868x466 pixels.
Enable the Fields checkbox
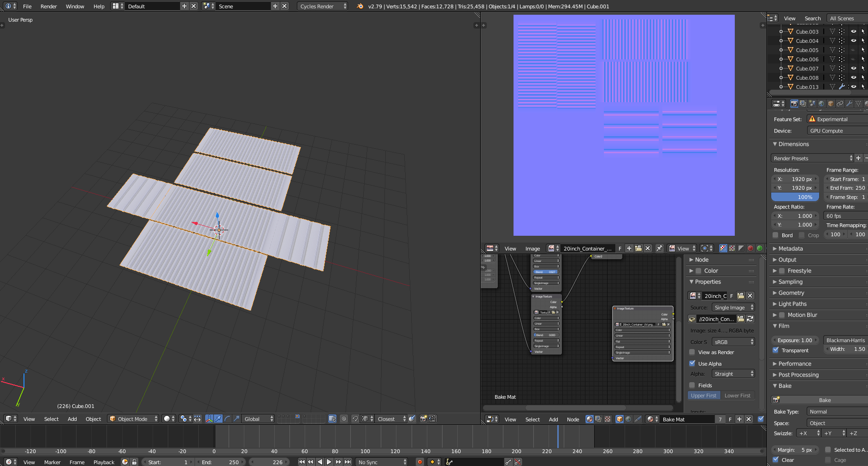692,385
